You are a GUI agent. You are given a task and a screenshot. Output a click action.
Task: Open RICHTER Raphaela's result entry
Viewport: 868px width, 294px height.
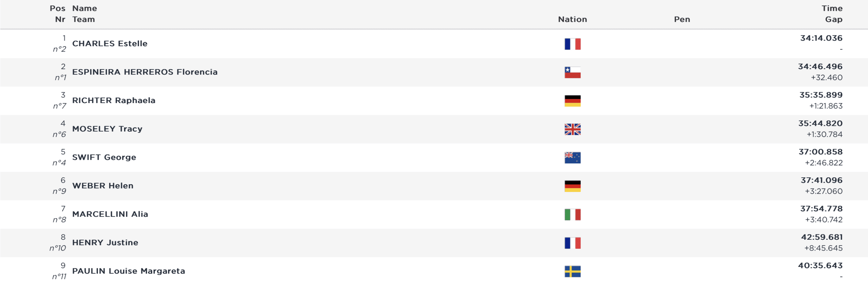tap(114, 101)
